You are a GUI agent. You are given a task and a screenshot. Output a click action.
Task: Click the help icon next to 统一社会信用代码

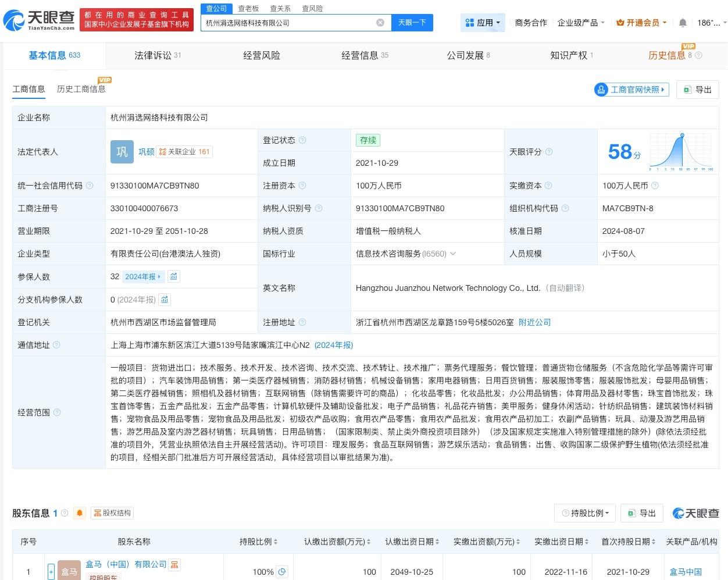pyautogui.click(x=90, y=186)
